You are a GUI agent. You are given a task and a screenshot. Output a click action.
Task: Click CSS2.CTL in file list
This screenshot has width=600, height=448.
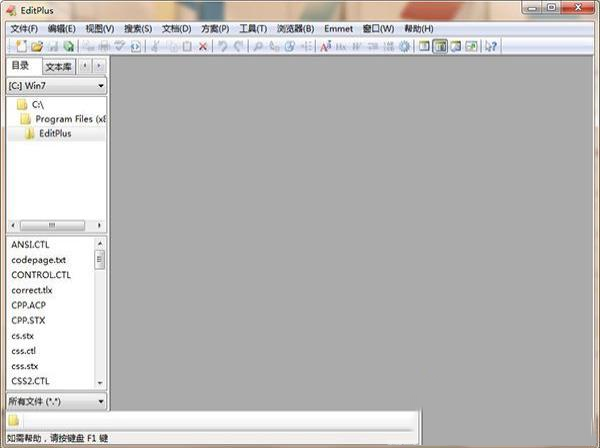pos(30,381)
